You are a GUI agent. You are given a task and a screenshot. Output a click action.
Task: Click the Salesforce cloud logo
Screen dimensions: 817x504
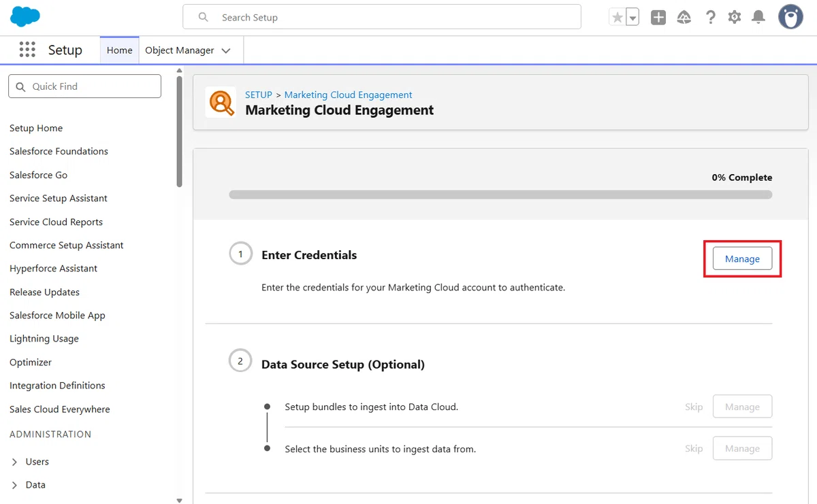point(25,16)
